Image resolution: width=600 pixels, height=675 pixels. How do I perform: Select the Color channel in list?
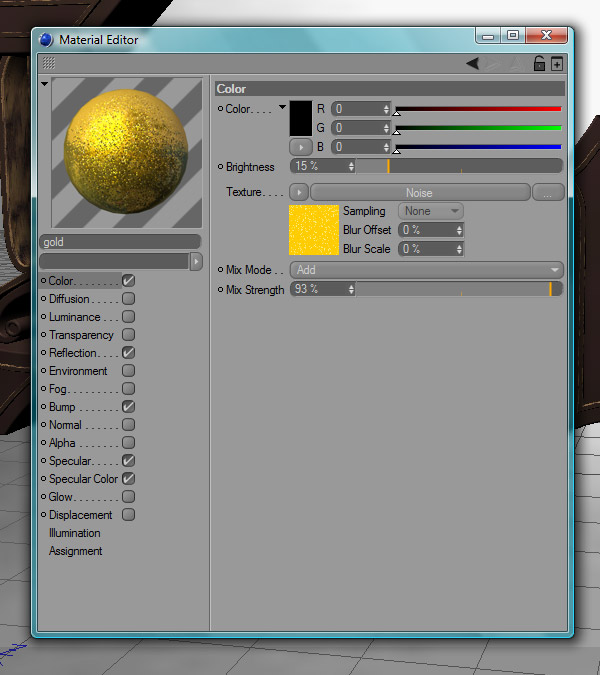[61, 281]
